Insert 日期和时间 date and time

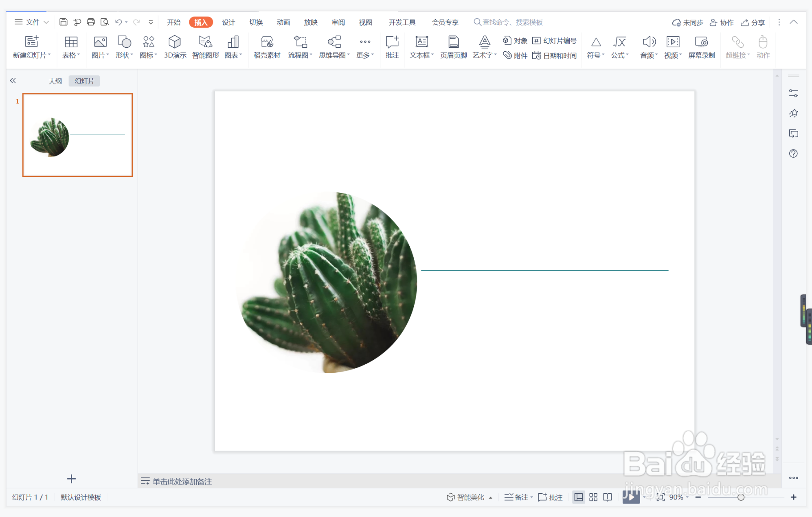coord(555,55)
